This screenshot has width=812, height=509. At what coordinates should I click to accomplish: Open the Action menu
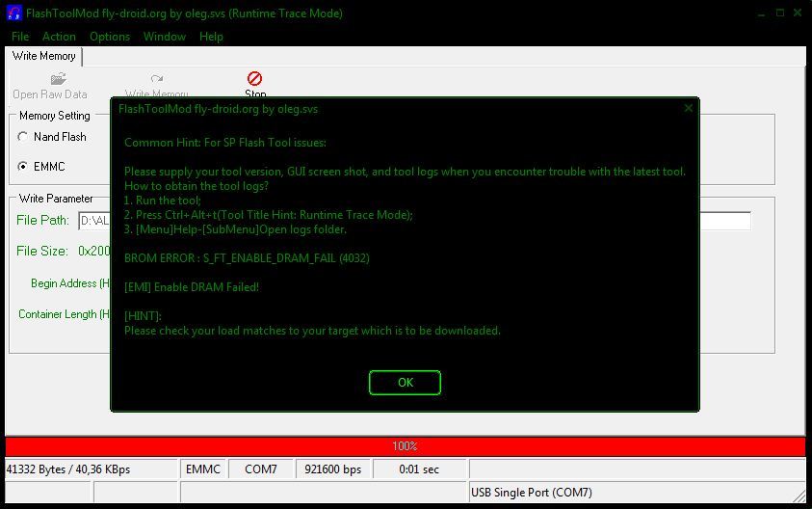point(59,37)
